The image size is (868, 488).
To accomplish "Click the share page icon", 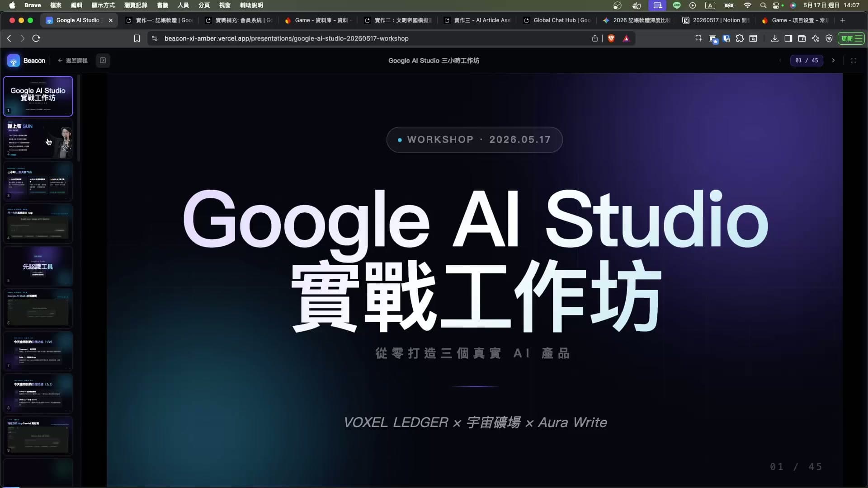I will 595,38.
